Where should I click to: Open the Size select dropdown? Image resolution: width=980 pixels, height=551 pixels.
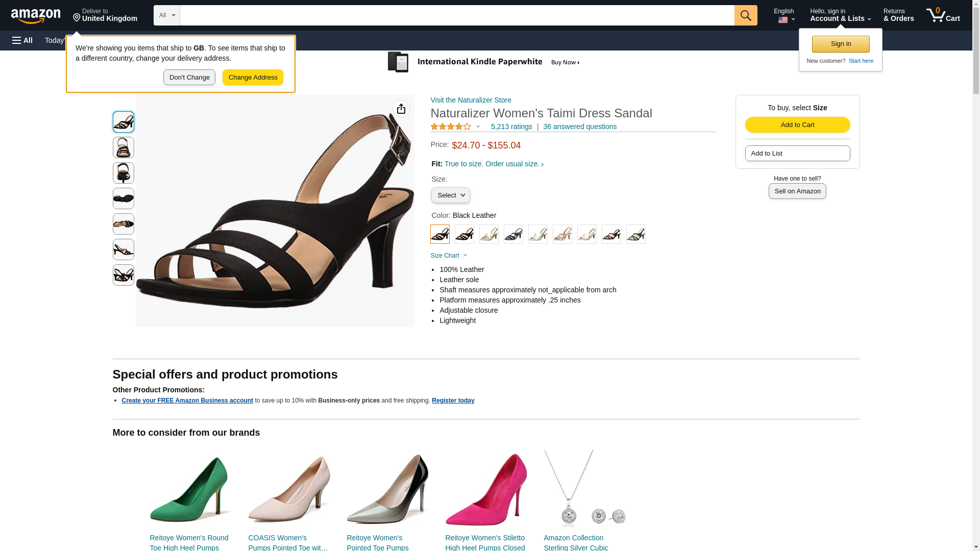coord(450,195)
